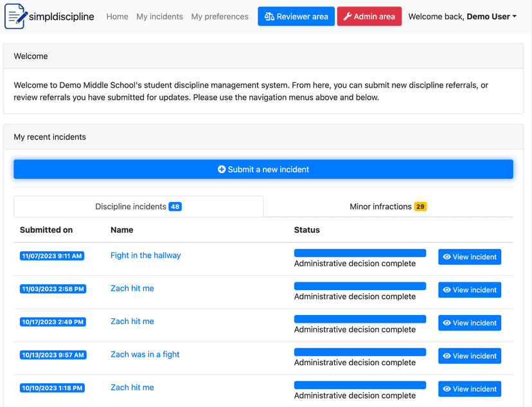Click the plus icon on Submit a new incident

[222, 170]
